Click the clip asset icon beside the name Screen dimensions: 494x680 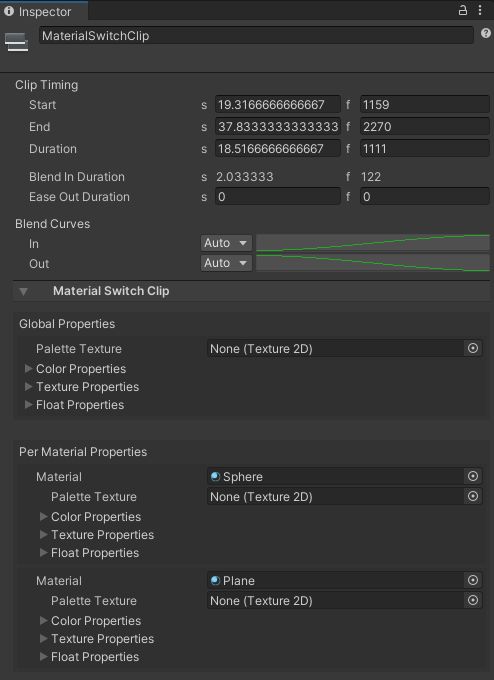16,42
